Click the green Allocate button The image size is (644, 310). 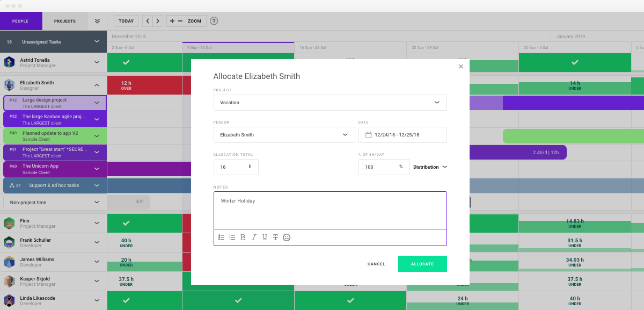click(x=422, y=264)
